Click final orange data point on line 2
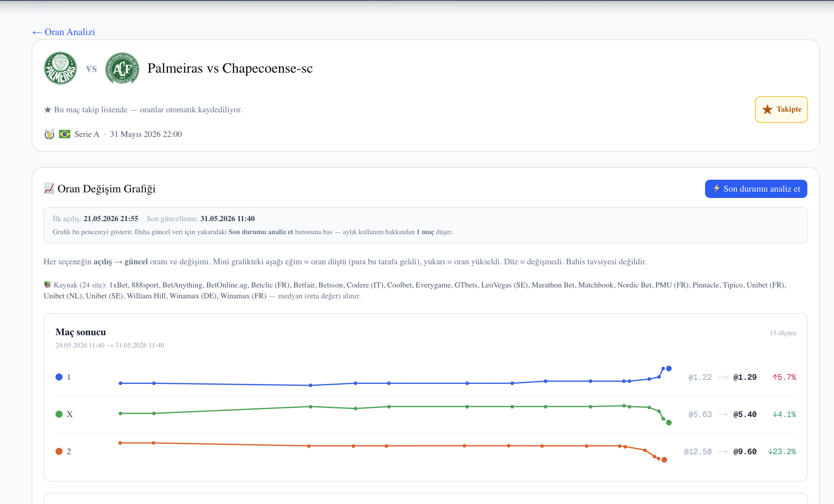834x504 pixels. point(664,460)
